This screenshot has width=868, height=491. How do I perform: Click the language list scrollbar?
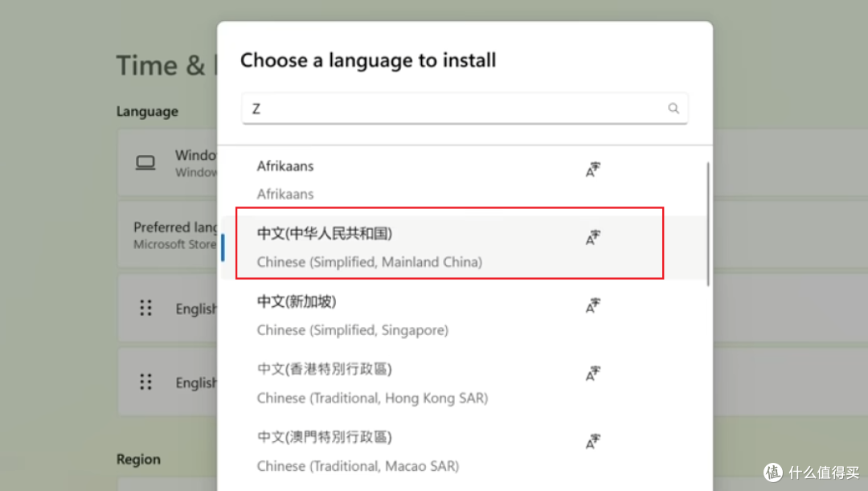pos(708,224)
